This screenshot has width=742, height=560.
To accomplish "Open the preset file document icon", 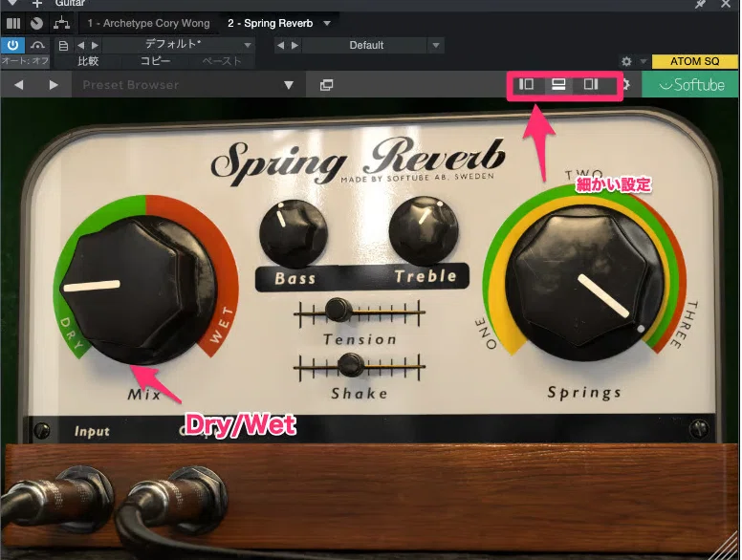I will 63,46.
